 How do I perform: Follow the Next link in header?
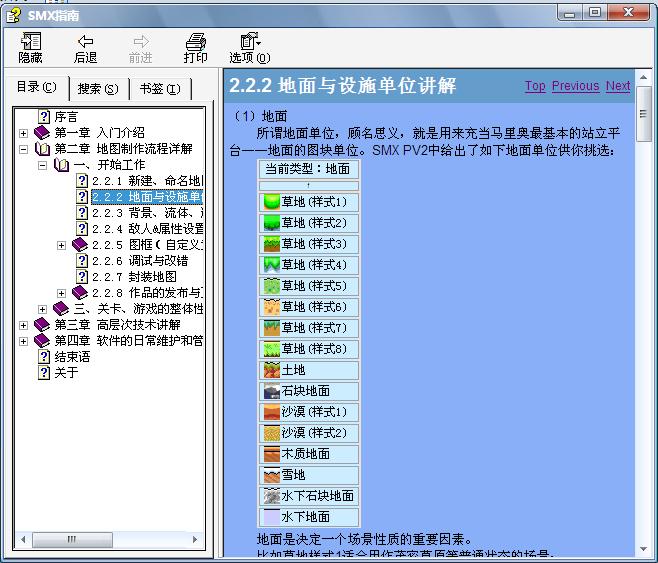click(x=618, y=86)
